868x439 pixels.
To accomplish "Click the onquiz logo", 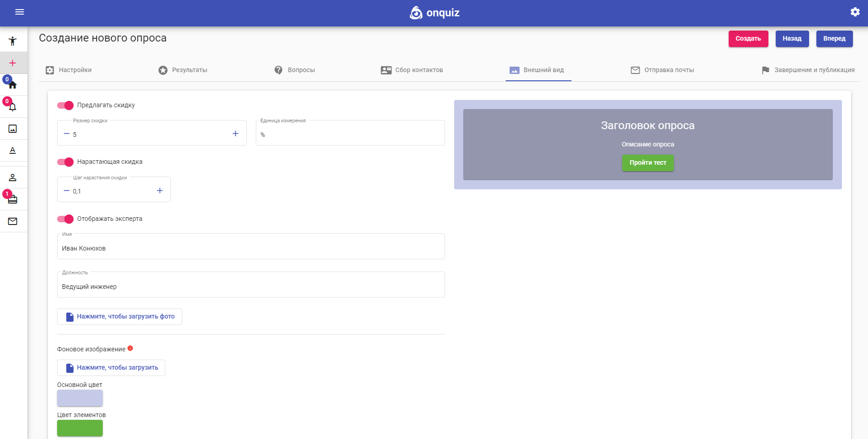I will pyautogui.click(x=434, y=13).
